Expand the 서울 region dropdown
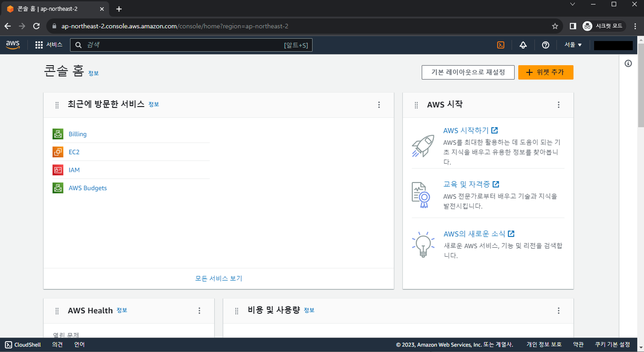The height and width of the screenshot is (352, 644). point(573,45)
